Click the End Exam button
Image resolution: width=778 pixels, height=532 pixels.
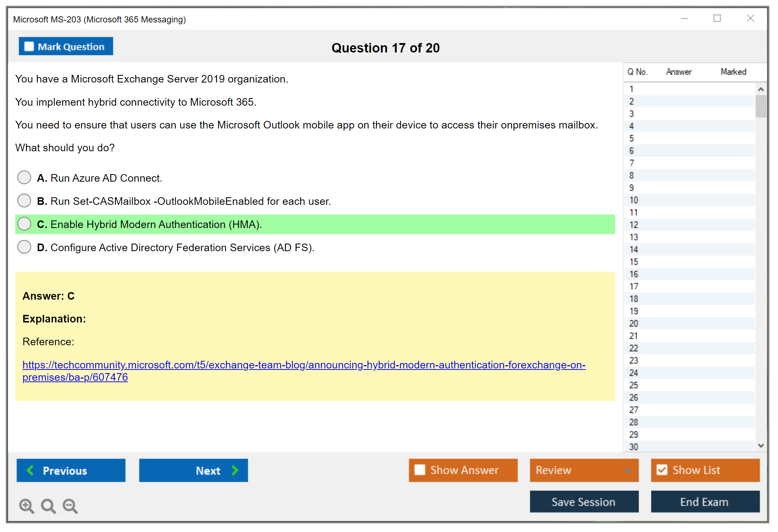pyautogui.click(x=705, y=502)
